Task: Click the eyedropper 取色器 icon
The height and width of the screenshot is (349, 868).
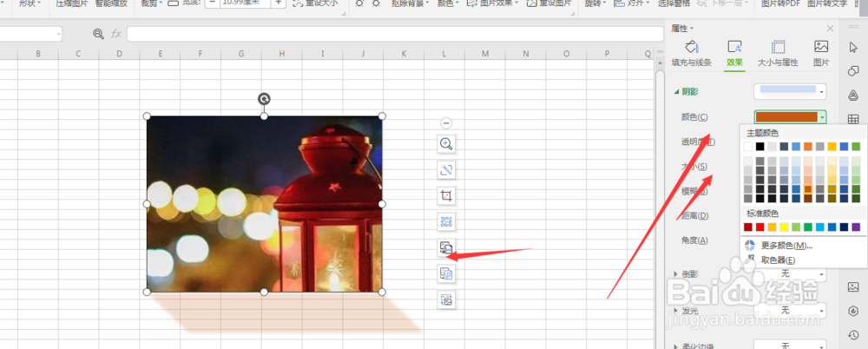Action: coord(751,260)
